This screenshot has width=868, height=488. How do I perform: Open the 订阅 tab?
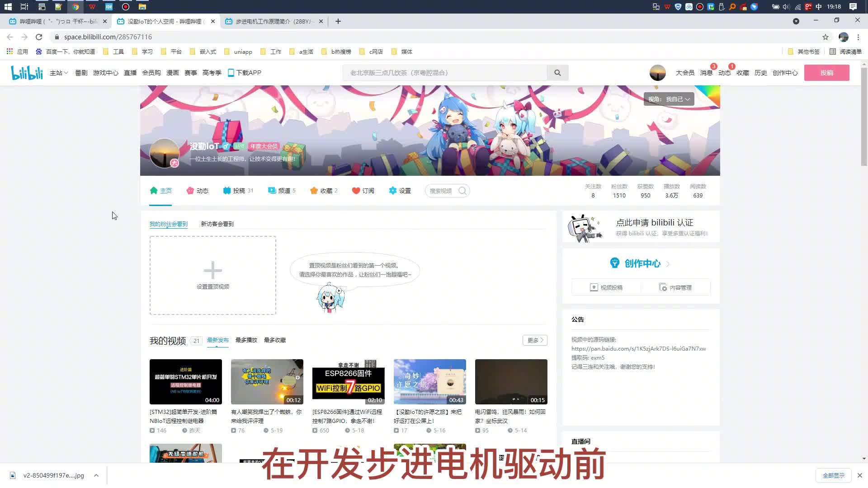point(363,191)
